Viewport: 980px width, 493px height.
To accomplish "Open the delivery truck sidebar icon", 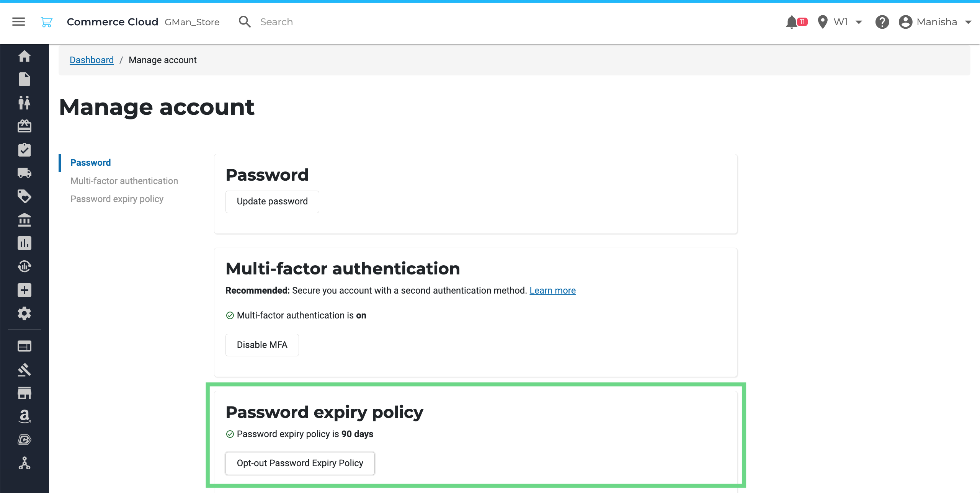I will 24,173.
